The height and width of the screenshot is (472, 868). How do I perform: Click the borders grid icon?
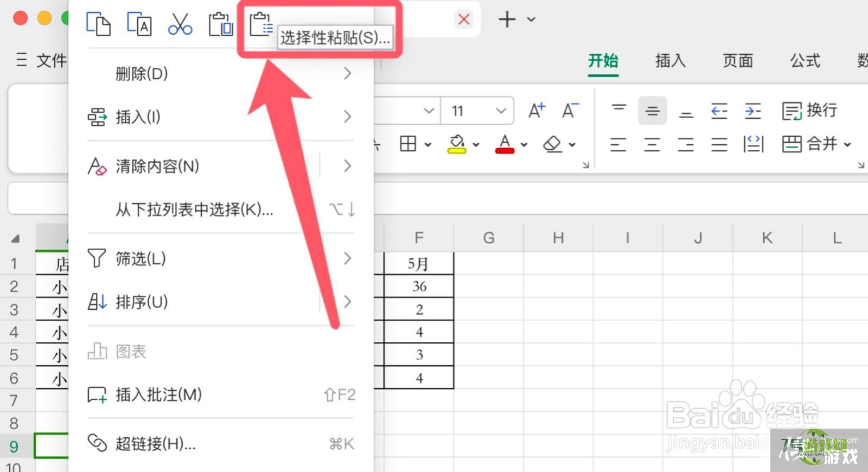[408, 144]
